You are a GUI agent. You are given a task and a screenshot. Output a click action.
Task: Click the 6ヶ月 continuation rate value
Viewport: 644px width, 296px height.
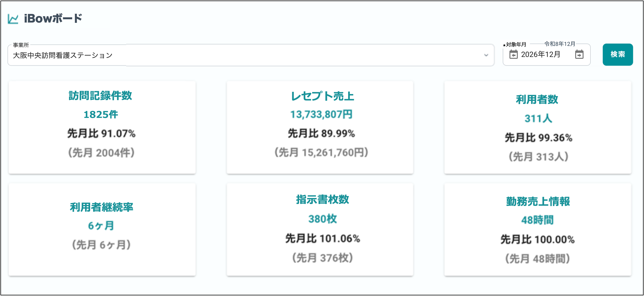(101, 226)
